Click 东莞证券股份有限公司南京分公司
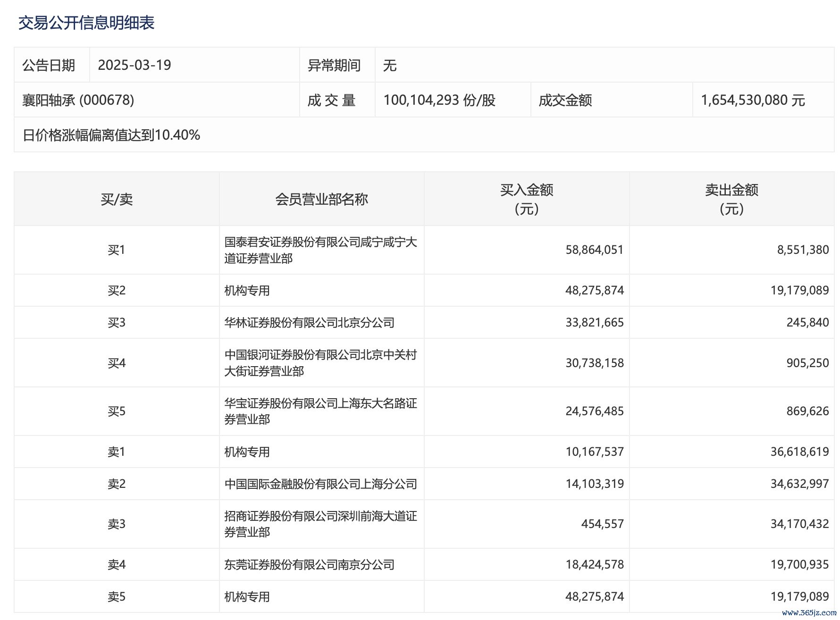This screenshot has height=620, width=840. (309, 565)
